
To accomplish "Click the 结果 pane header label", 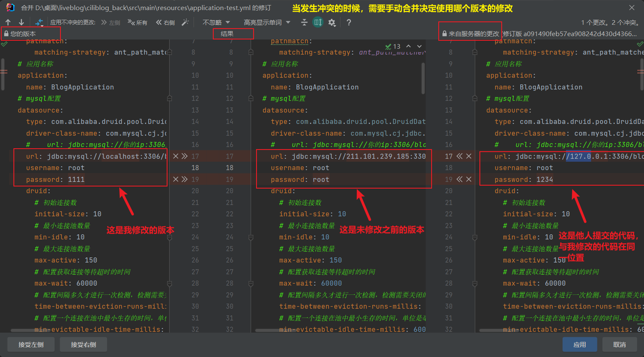I will [x=227, y=34].
